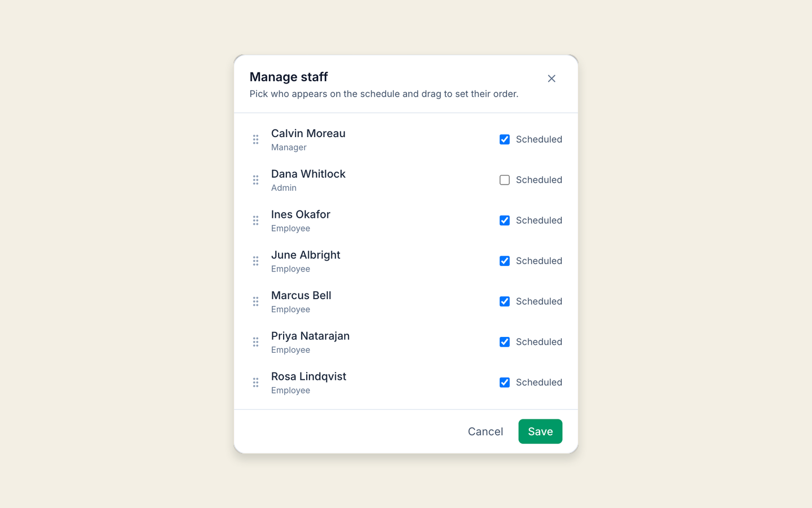Click the Manager role label
The height and width of the screenshot is (508, 812).
289,147
